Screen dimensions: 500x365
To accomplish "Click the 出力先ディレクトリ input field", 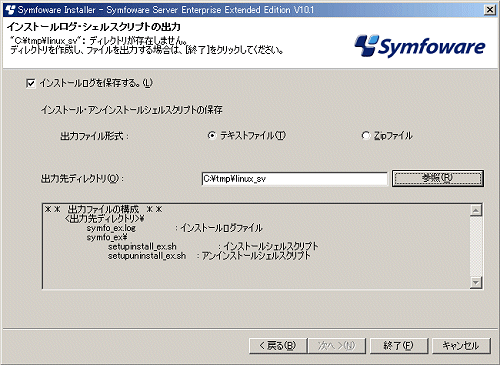I will click(295, 179).
